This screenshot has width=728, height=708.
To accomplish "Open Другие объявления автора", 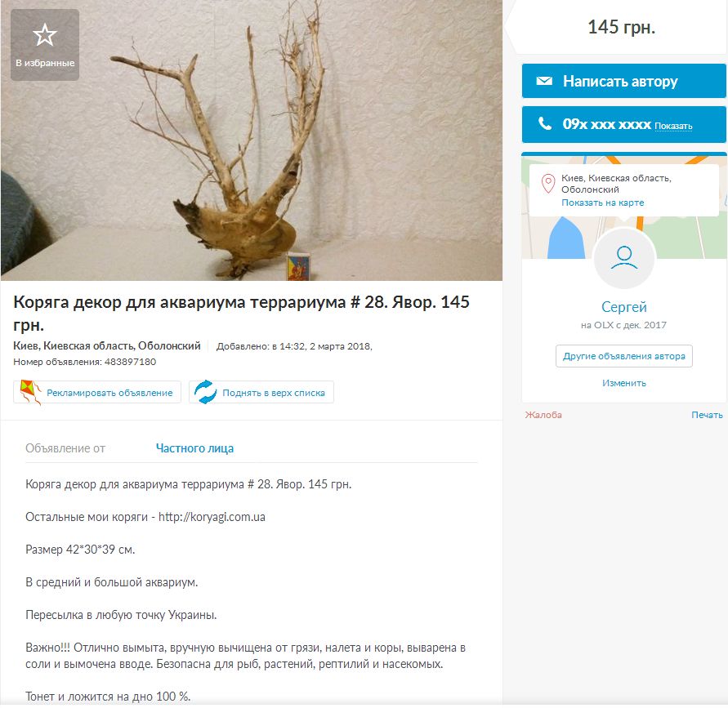I will coord(624,356).
